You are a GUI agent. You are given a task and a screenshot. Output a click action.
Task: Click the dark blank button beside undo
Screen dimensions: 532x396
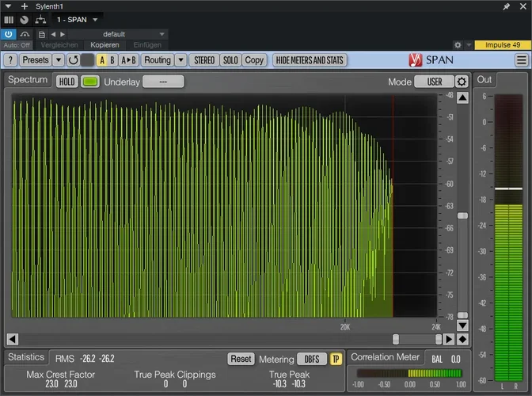coord(87,60)
